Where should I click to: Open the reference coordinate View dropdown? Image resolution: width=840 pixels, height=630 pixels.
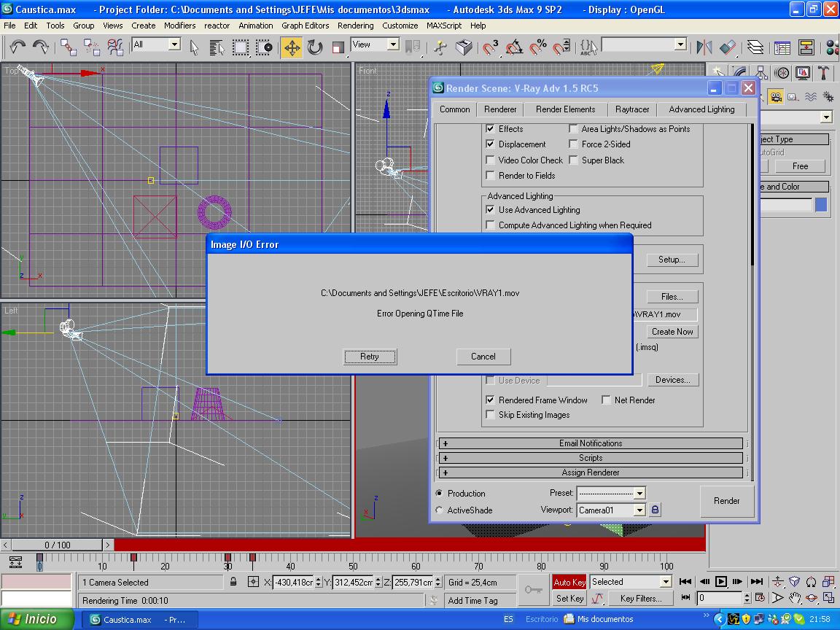tap(393, 44)
